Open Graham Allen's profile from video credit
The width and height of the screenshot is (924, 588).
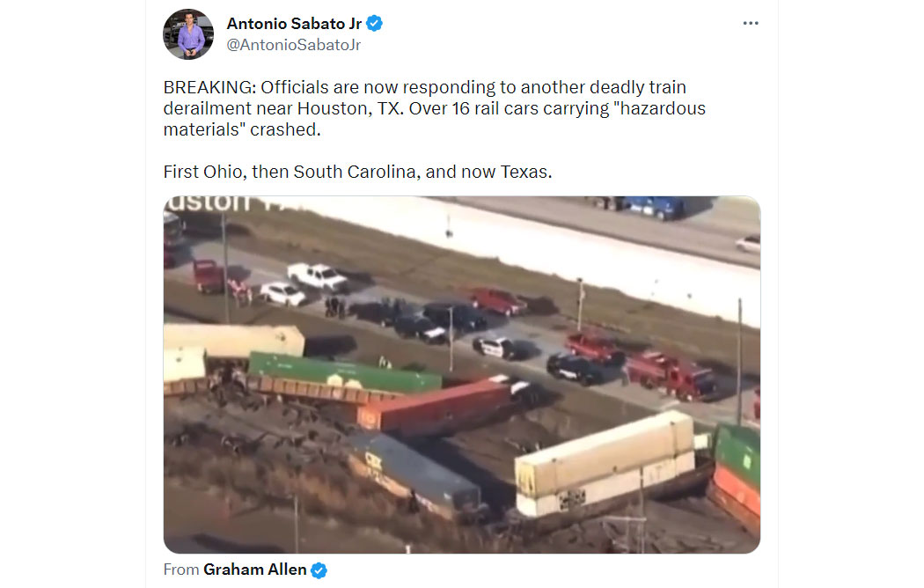(254, 570)
